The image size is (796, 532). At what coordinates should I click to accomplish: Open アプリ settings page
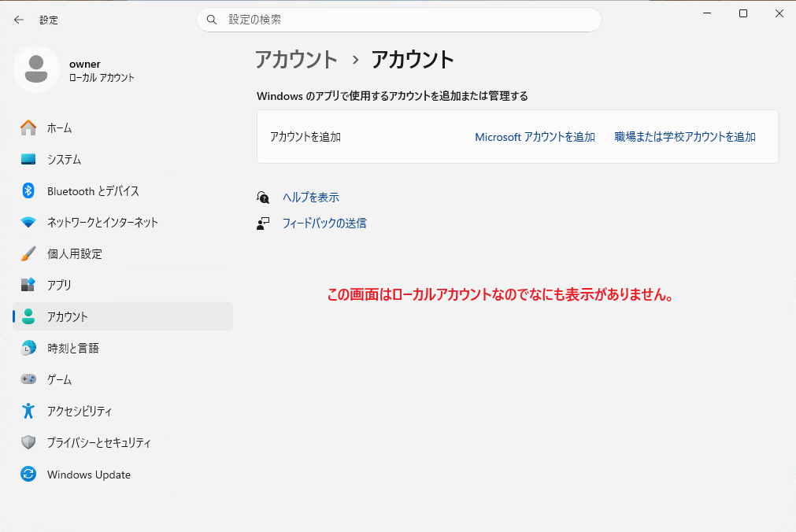pos(123,285)
